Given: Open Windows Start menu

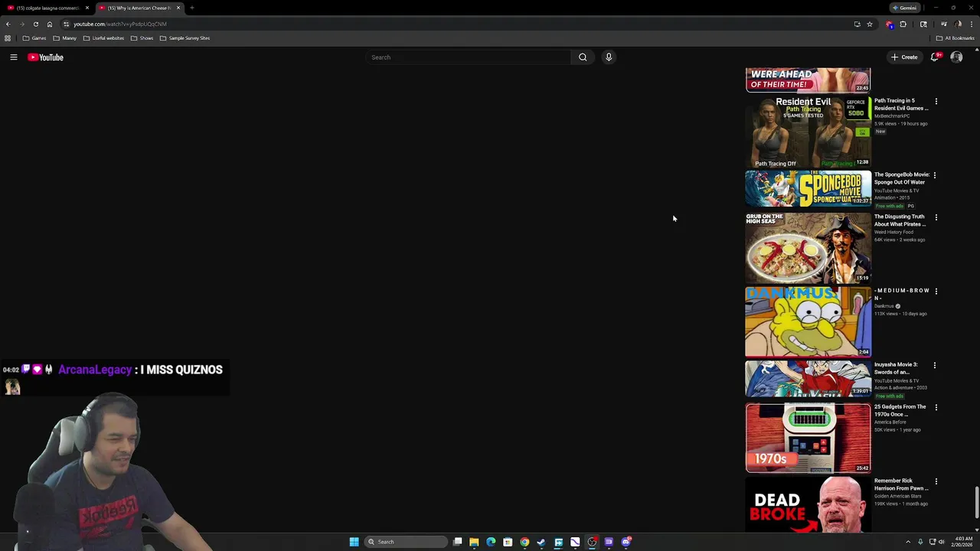Looking at the screenshot, I should (354, 542).
